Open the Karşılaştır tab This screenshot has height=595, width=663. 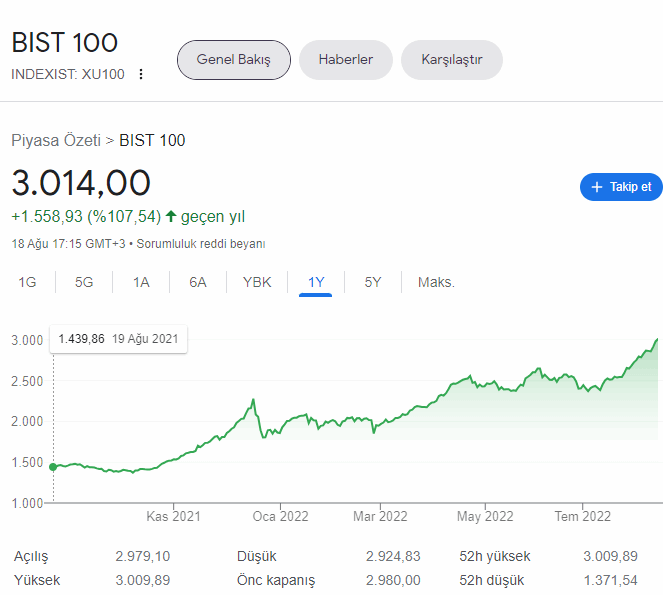coord(452,60)
